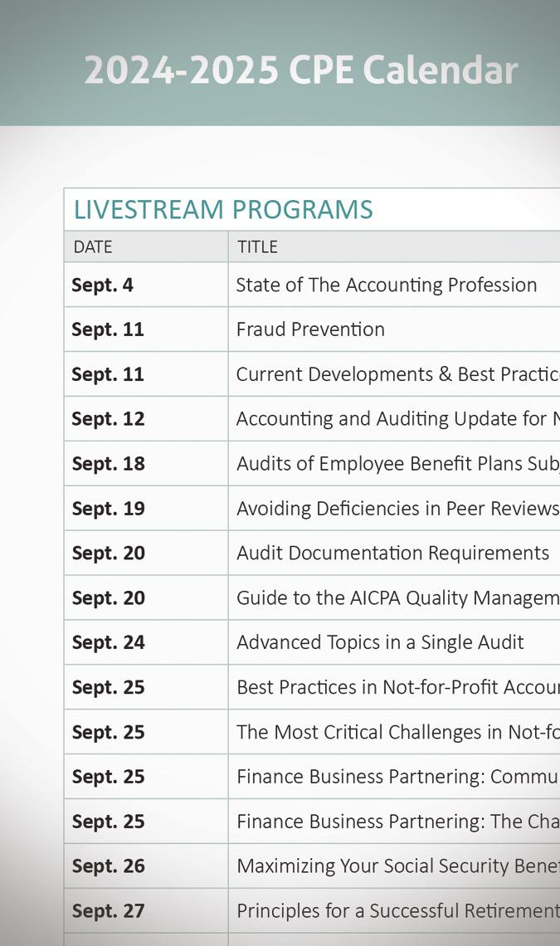This screenshot has height=946, width=560.
Task: Click the Sept. 19 date cell
Action: (108, 509)
